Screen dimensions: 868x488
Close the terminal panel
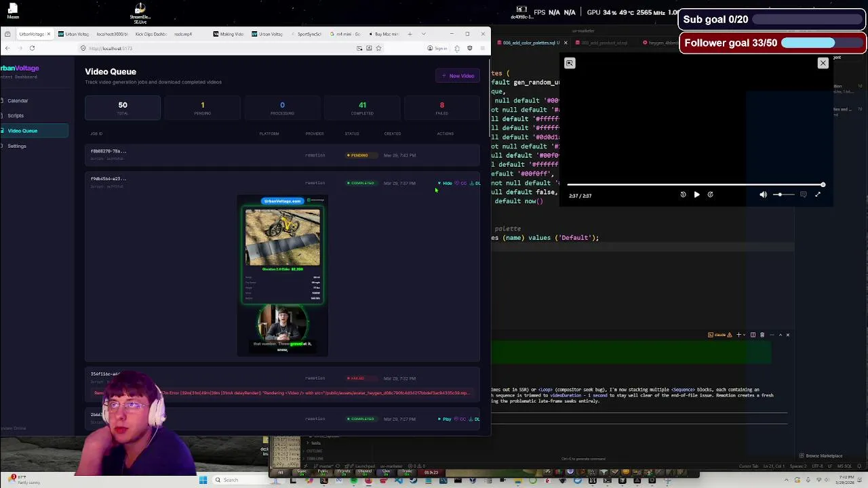pyautogui.click(x=787, y=335)
